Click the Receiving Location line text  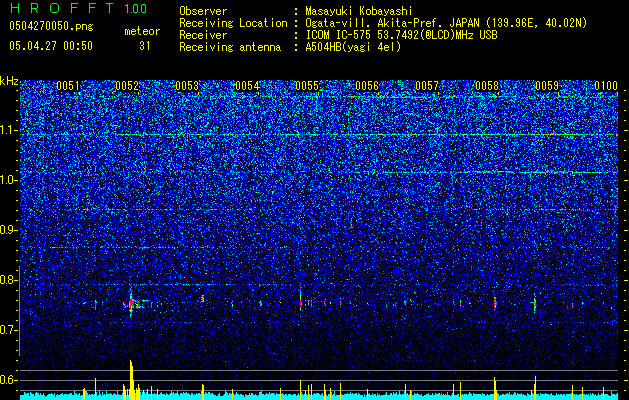click(x=446, y=23)
